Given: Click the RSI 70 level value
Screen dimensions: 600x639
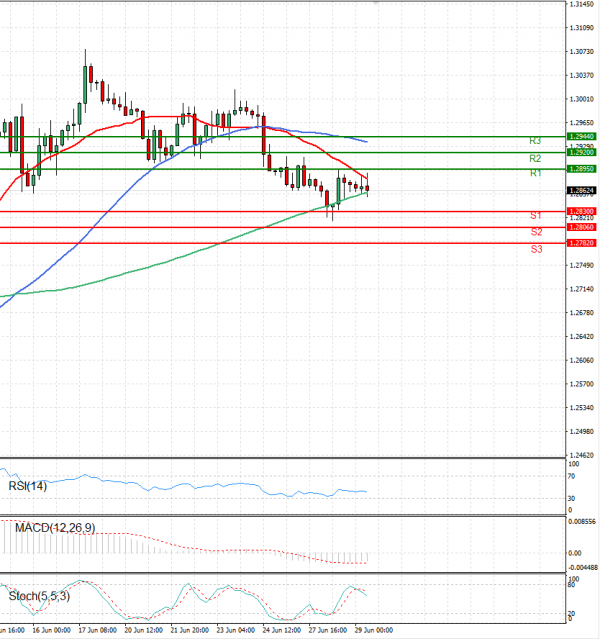Looking at the screenshot, I should pos(572,476).
